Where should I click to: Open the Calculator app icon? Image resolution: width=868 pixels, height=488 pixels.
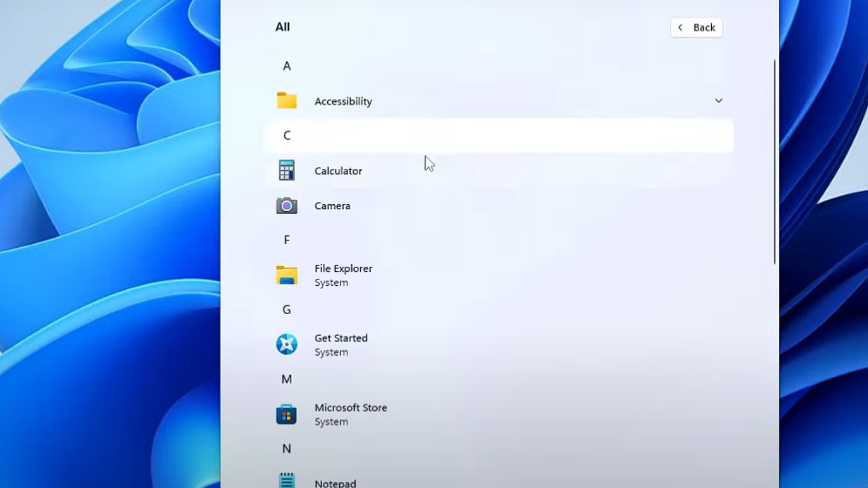click(x=287, y=171)
